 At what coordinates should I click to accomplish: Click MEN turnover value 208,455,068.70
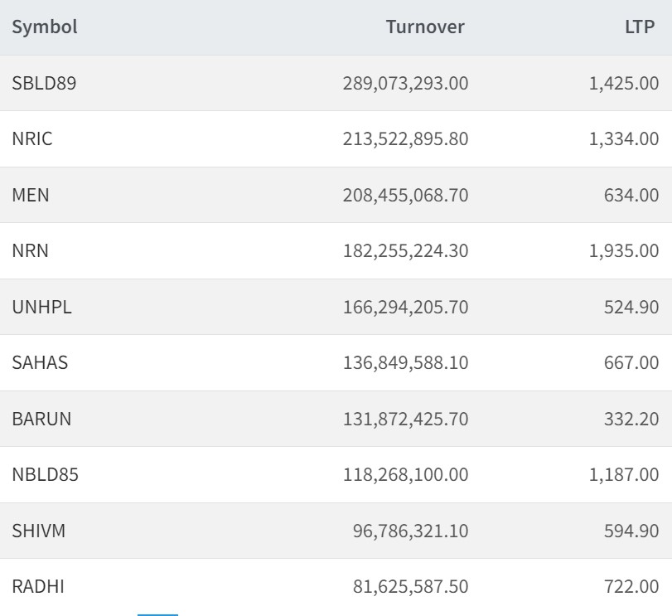click(405, 195)
